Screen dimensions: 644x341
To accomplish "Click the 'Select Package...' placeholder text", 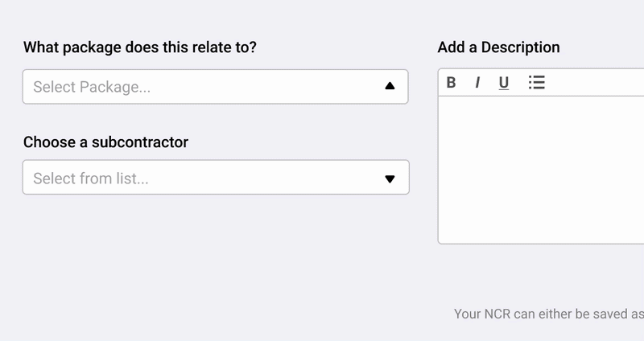I will (x=92, y=87).
